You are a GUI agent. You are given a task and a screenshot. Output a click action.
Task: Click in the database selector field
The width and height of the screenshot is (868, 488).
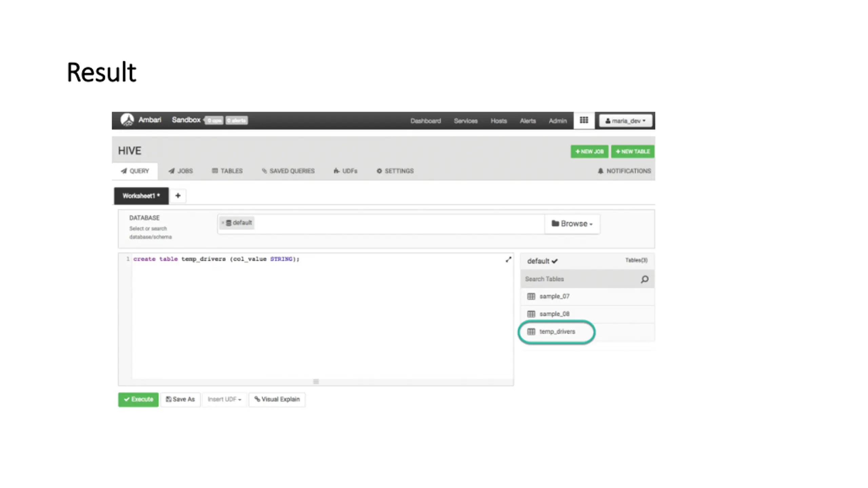pyautogui.click(x=381, y=224)
